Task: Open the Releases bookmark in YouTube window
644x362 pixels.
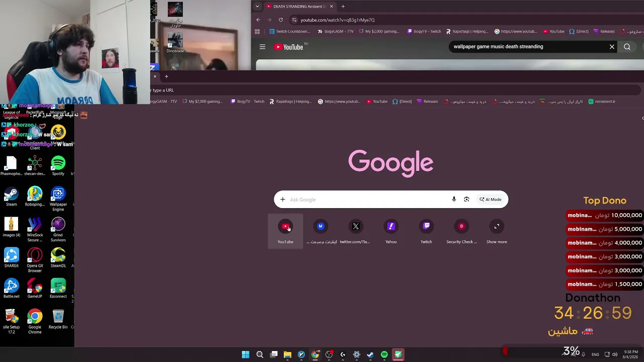Action: 604,32
